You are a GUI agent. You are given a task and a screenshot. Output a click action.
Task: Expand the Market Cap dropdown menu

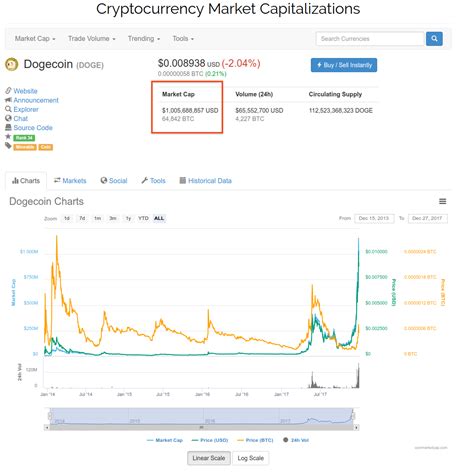[x=35, y=39]
